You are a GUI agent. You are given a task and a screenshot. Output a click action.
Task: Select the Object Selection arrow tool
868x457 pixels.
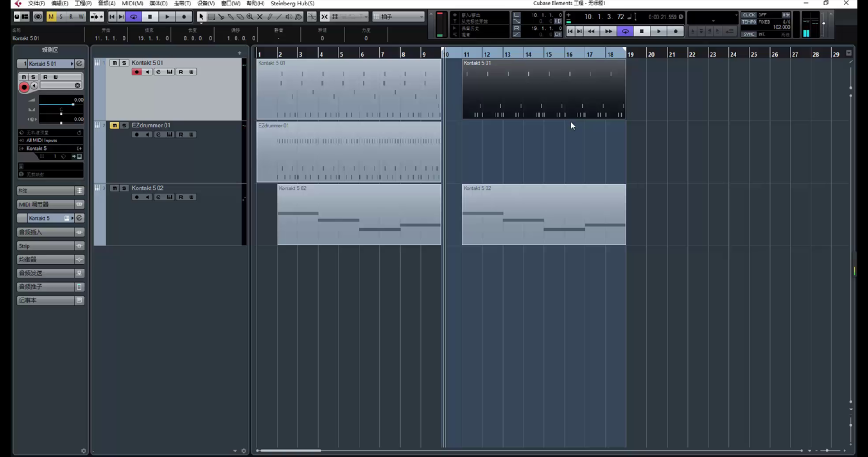201,17
